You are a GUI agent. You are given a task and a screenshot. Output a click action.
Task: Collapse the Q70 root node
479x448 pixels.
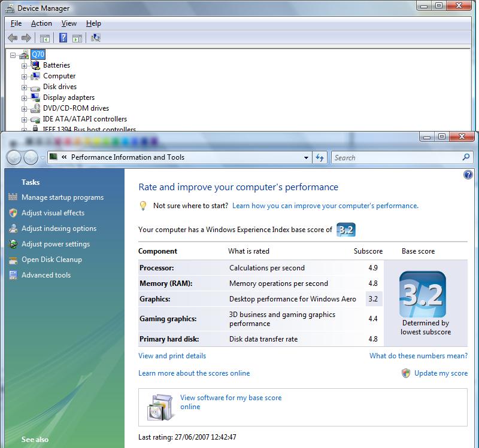(13, 55)
